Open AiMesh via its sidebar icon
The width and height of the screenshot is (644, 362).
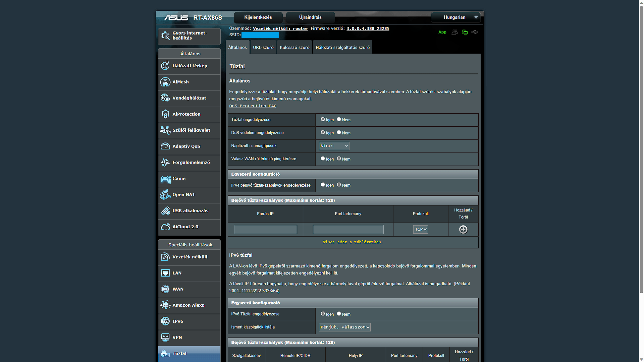[x=165, y=82]
